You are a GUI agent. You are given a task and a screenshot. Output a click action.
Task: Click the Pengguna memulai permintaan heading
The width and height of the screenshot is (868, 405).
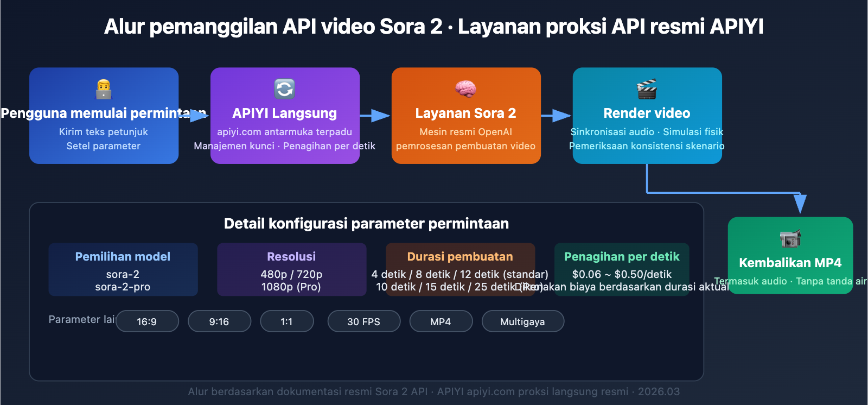coord(104,113)
